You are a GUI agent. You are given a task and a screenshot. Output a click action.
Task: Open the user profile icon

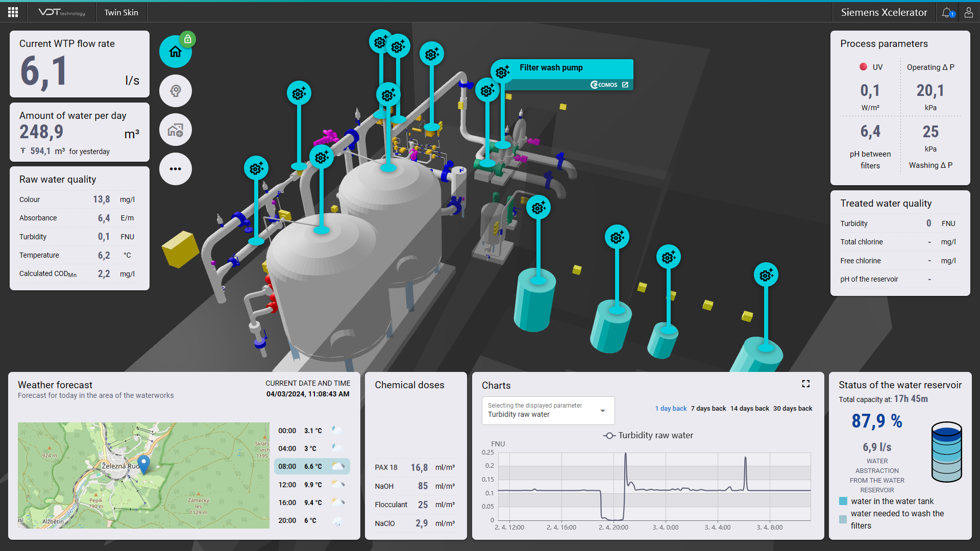click(x=968, y=12)
